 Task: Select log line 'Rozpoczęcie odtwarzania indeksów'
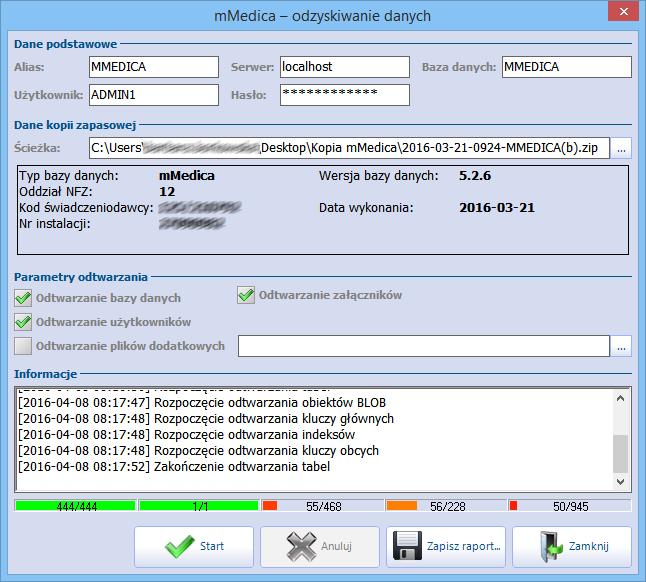[186, 435]
